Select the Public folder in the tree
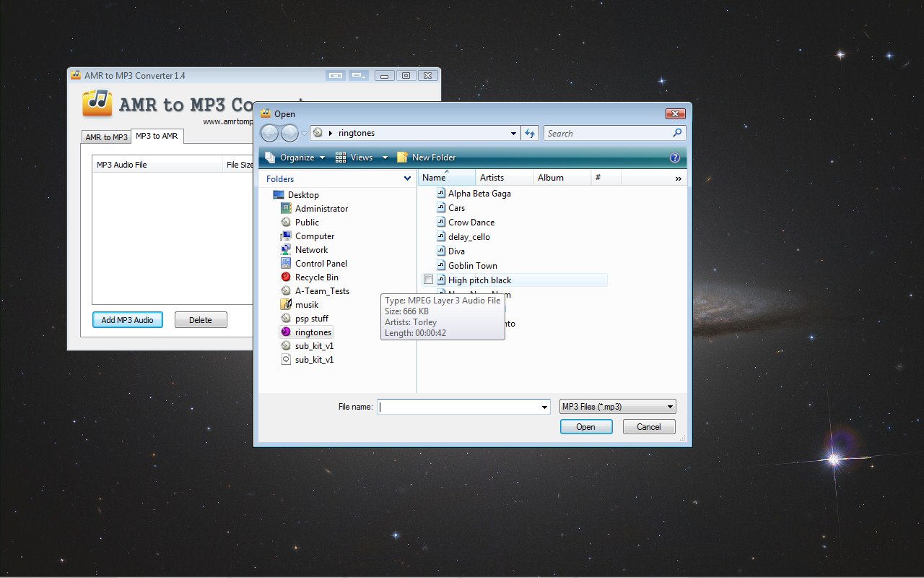The width and height of the screenshot is (924, 578). click(x=307, y=223)
